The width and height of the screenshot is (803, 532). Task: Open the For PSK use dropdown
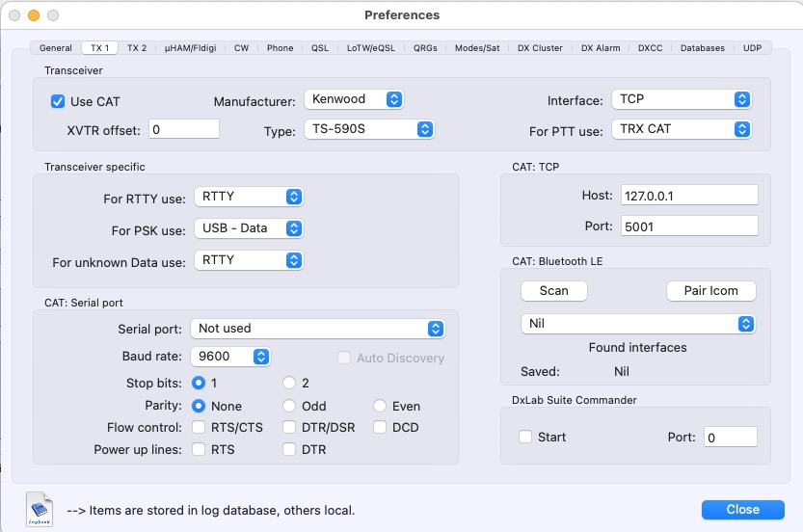[249, 228]
